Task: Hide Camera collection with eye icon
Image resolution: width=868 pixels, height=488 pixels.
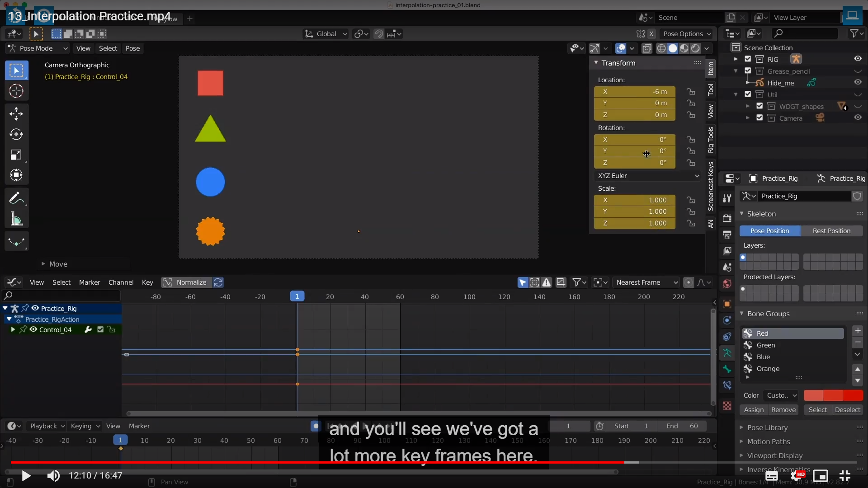Action: 858,117
